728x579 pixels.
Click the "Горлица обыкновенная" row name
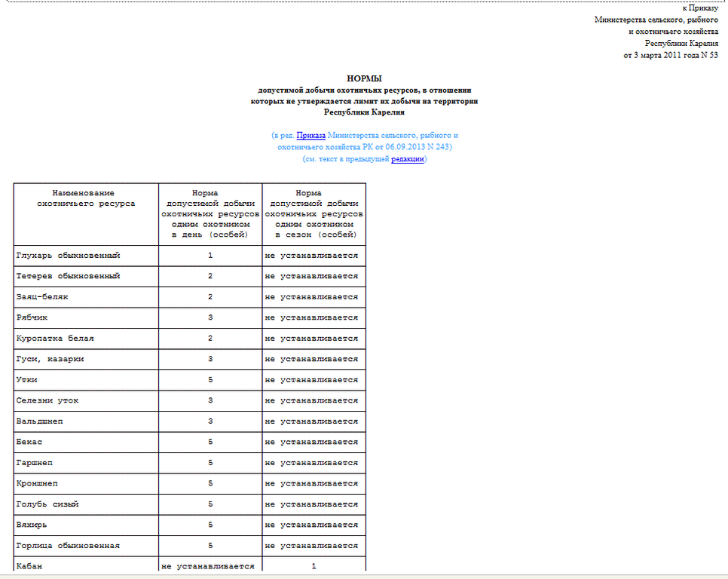point(69,546)
